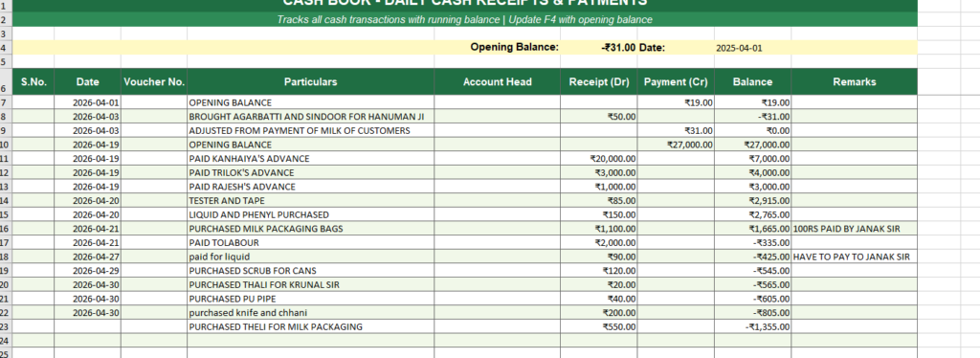Select the Voucher No. header cell
The height and width of the screenshot is (358, 980).
coord(154,82)
